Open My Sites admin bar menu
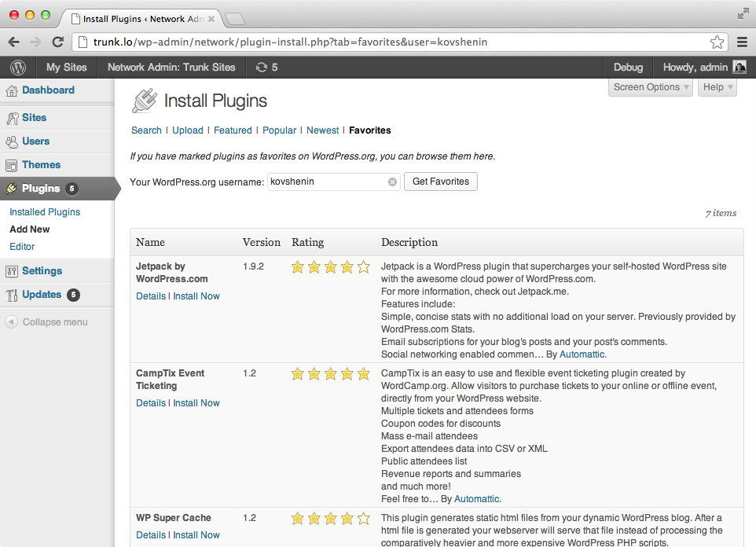Screen dimensions: 756x547 pos(67,67)
